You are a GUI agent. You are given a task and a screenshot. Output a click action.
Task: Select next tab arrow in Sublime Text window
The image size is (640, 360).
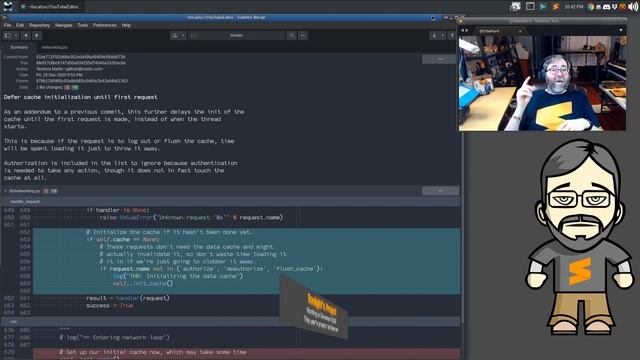coord(467,31)
